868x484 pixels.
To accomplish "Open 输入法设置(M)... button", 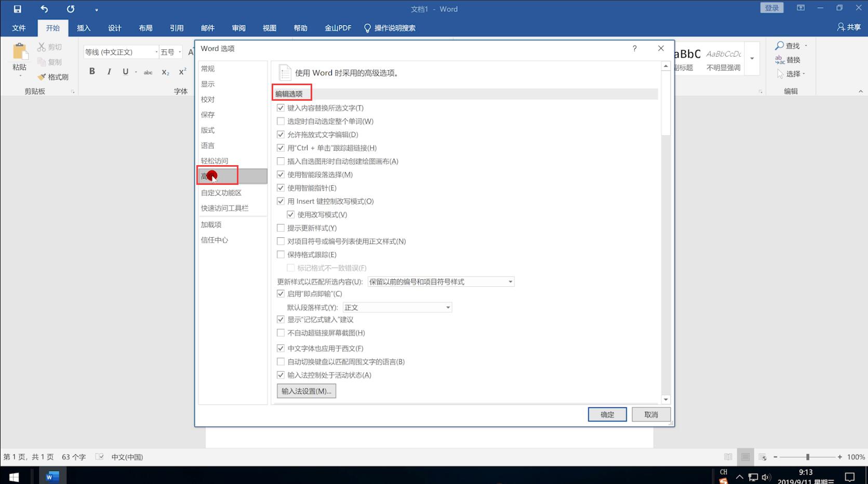I will (x=306, y=391).
